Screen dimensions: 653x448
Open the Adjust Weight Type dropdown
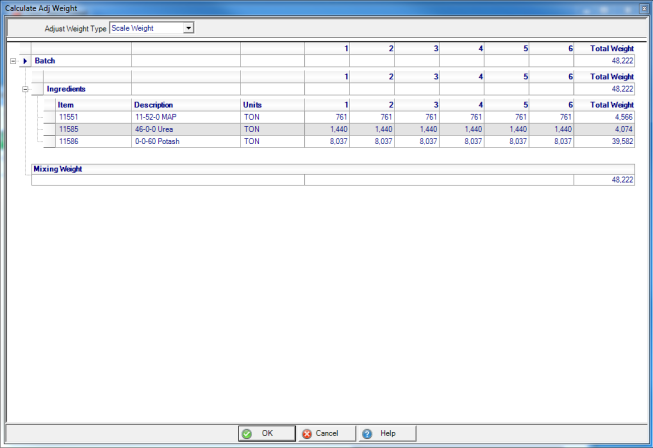189,28
